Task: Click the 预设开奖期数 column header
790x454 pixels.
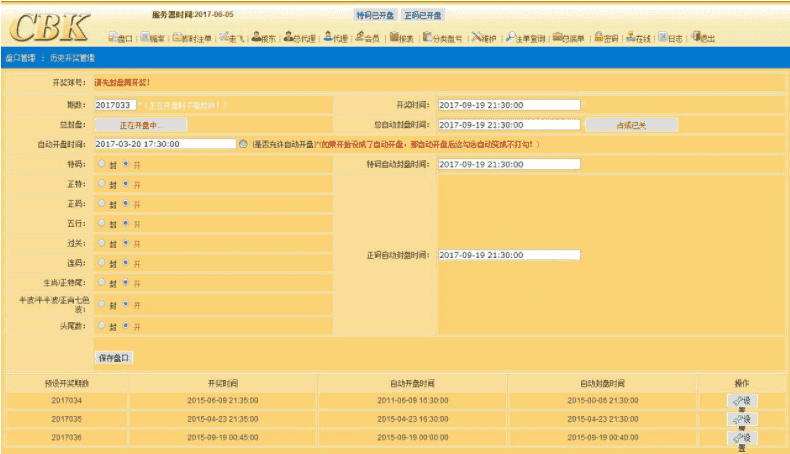Action: [67, 383]
